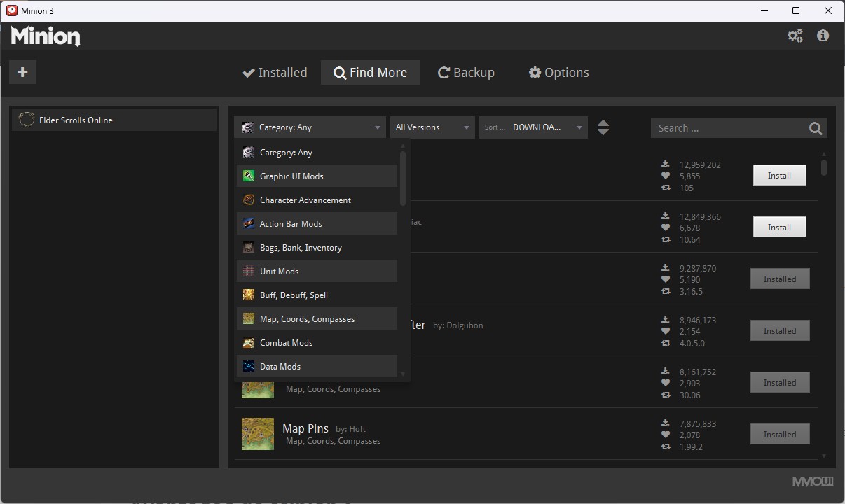Image resolution: width=845 pixels, height=504 pixels.
Task: Switch to the Backup tab
Action: [x=466, y=72]
